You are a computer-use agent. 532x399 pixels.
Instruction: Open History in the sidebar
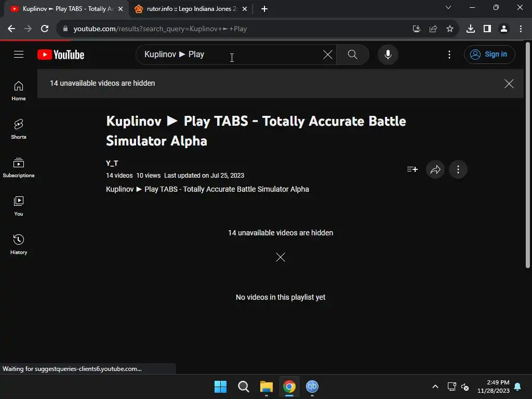point(19,244)
